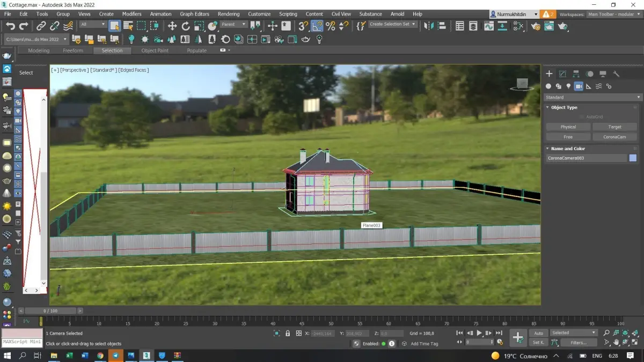Open the Modifiers menu
This screenshot has width=644, height=362.
pos(132,14)
